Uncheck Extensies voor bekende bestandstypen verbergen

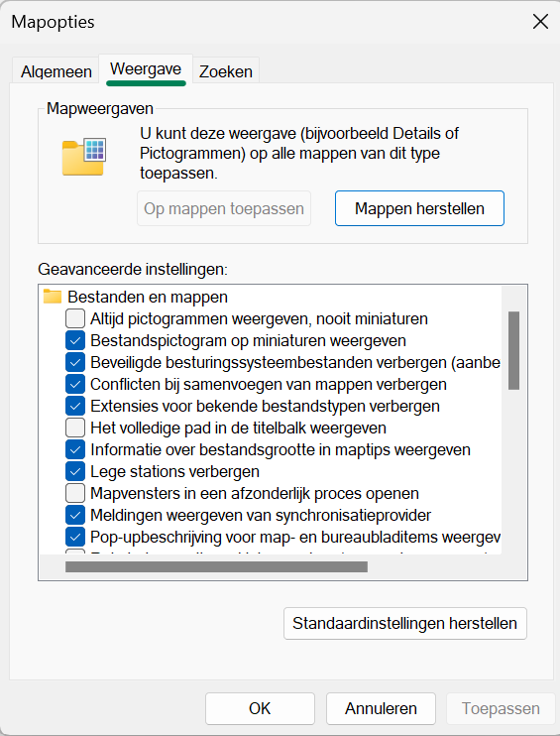point(75,406)
